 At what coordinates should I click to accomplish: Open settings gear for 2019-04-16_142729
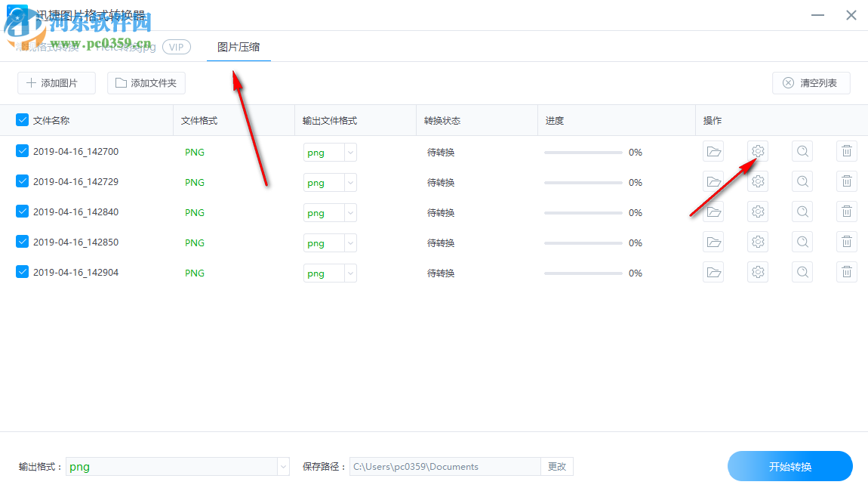[x=757, y=181]
